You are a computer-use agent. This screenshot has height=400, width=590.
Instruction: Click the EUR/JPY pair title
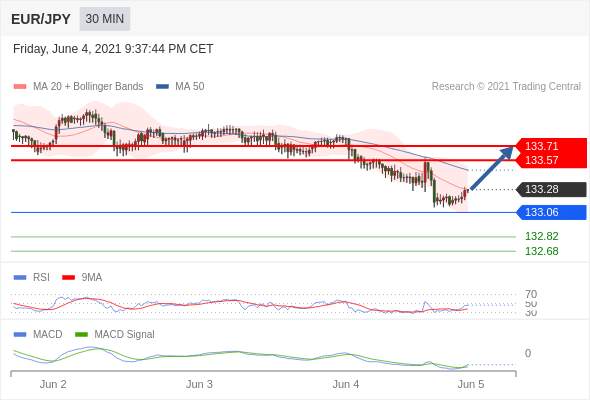41,19
